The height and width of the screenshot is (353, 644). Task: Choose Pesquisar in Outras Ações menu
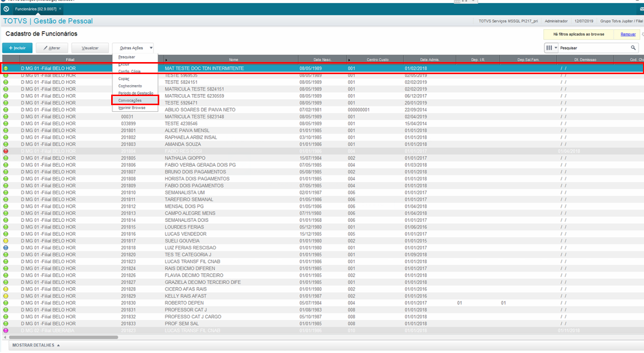click(127, 57)
